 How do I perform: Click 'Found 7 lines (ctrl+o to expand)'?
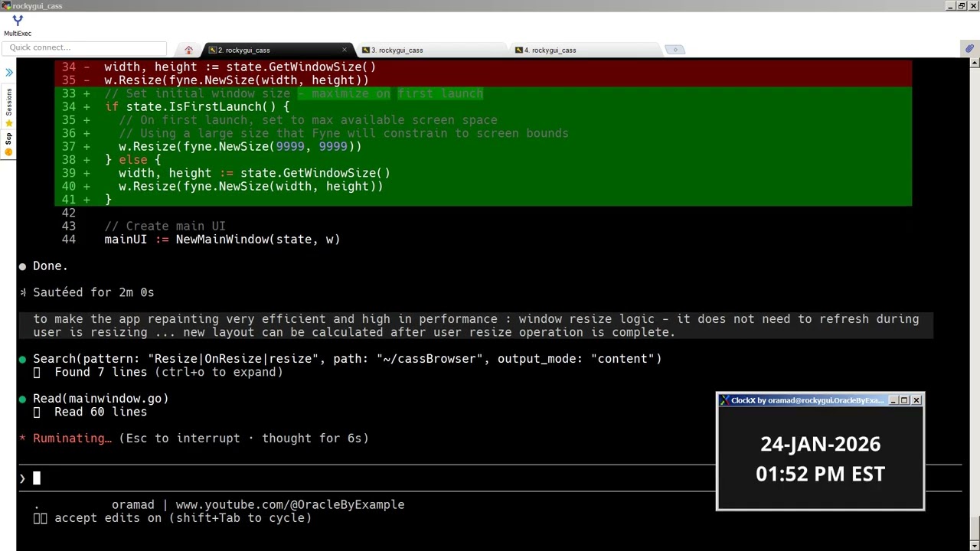[x=168, y=372]
